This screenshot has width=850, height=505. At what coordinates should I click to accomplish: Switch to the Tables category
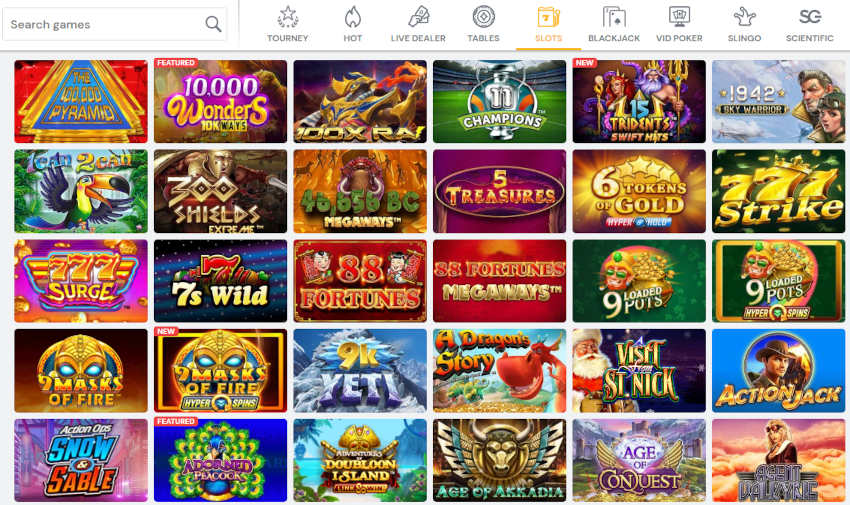click(x=484, y=24)
